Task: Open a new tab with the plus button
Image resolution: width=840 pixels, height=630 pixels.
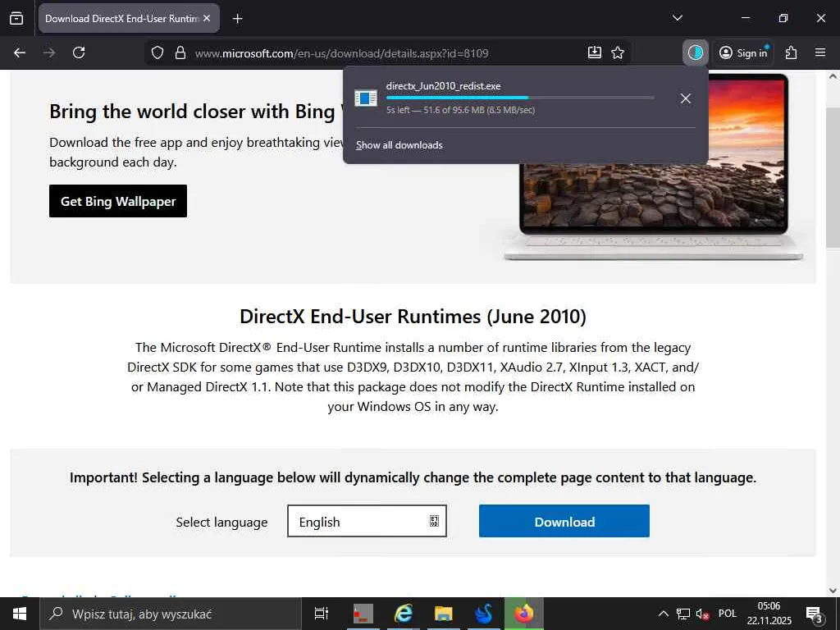Action: click(x=237, y=19)
